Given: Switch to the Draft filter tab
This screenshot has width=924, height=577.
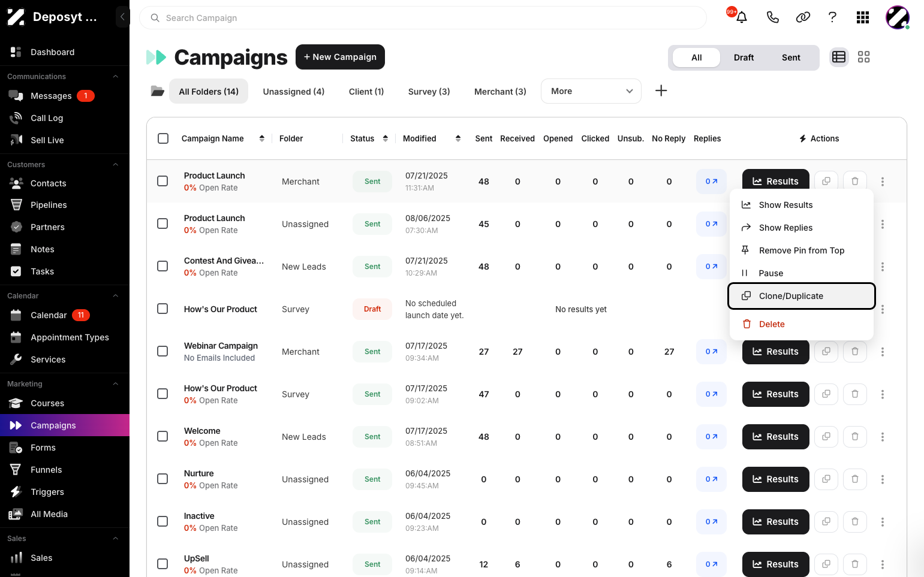Looking at the screenshot, I should [x=744, y=58].
